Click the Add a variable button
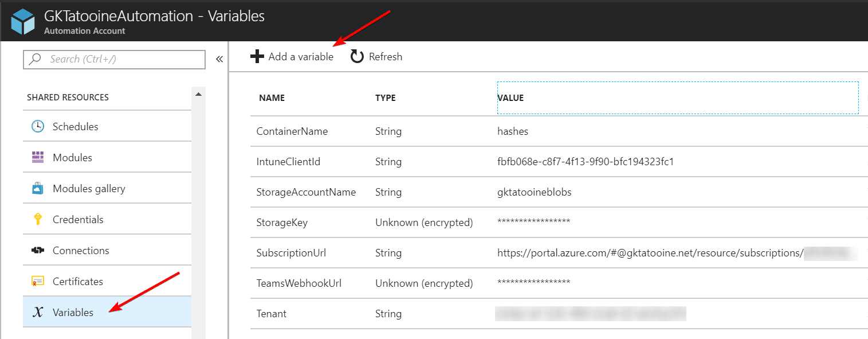 click(292, 56)
